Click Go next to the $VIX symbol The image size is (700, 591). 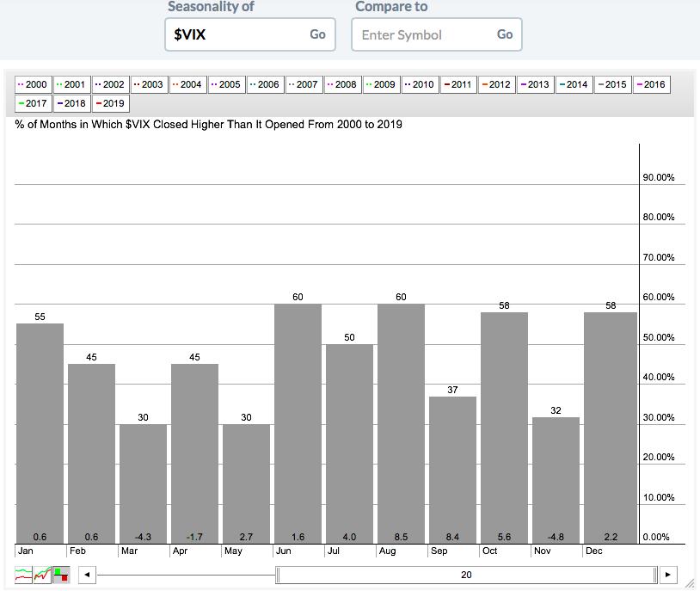pyautogui.click(x=317, y=34)
